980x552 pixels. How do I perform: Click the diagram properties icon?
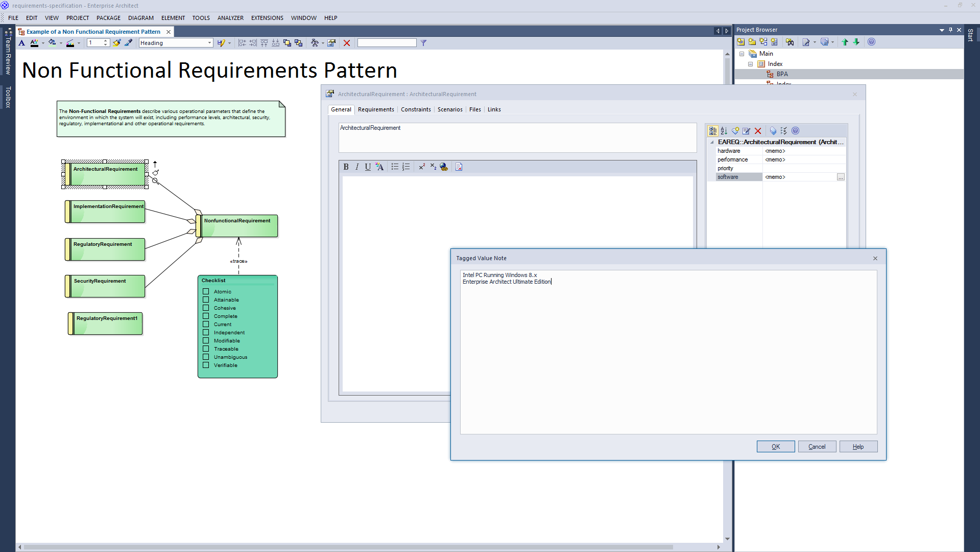tap(331, 43)
